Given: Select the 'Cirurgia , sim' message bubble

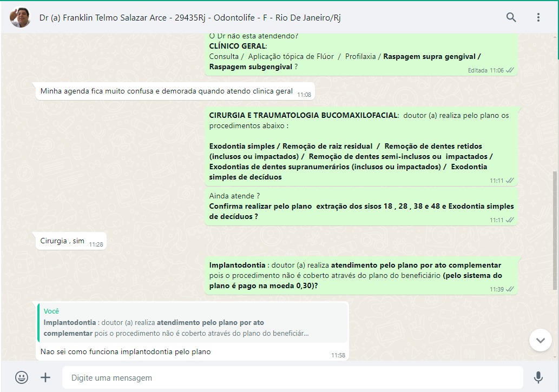Looking at the screenshot, I should (x=71, y=241).
